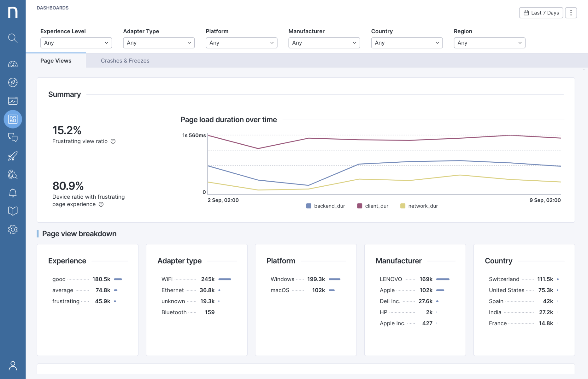Open the rocket icon in sidebar
This screenshot has width=588, height=379.
coord(13,156)
